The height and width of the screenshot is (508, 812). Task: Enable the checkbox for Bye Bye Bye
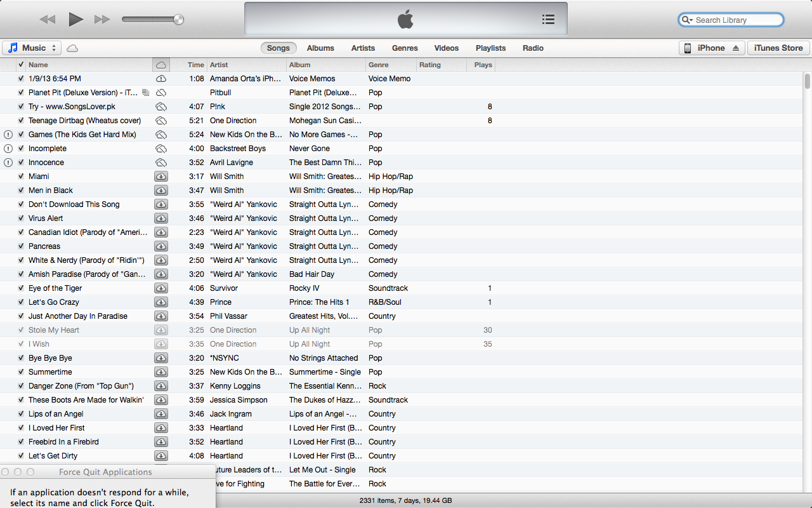[x=21, y=358]
